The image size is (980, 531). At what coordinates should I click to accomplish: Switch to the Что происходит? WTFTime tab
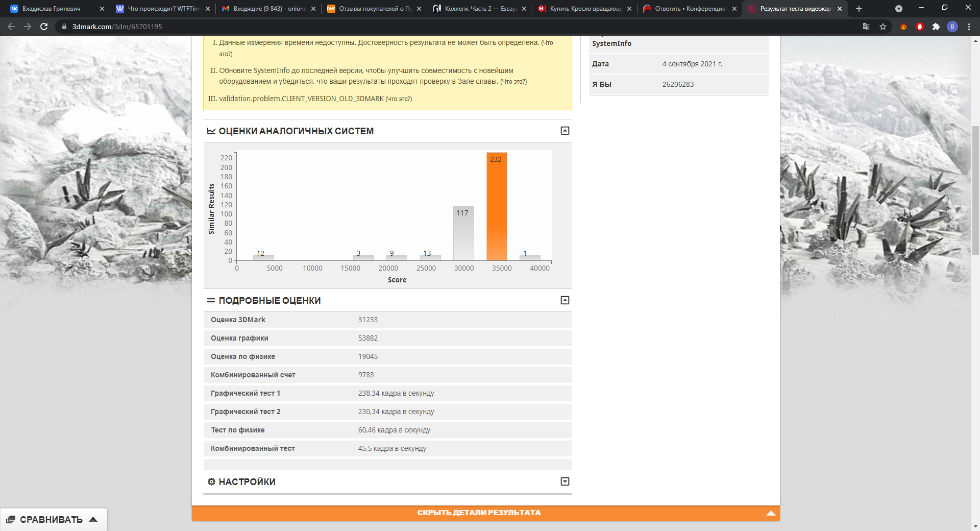163,9
